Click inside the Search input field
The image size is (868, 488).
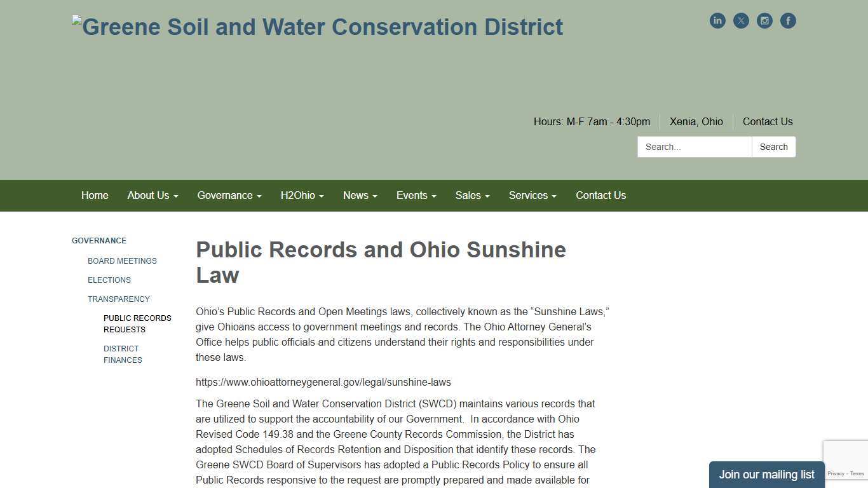(694, 147)
